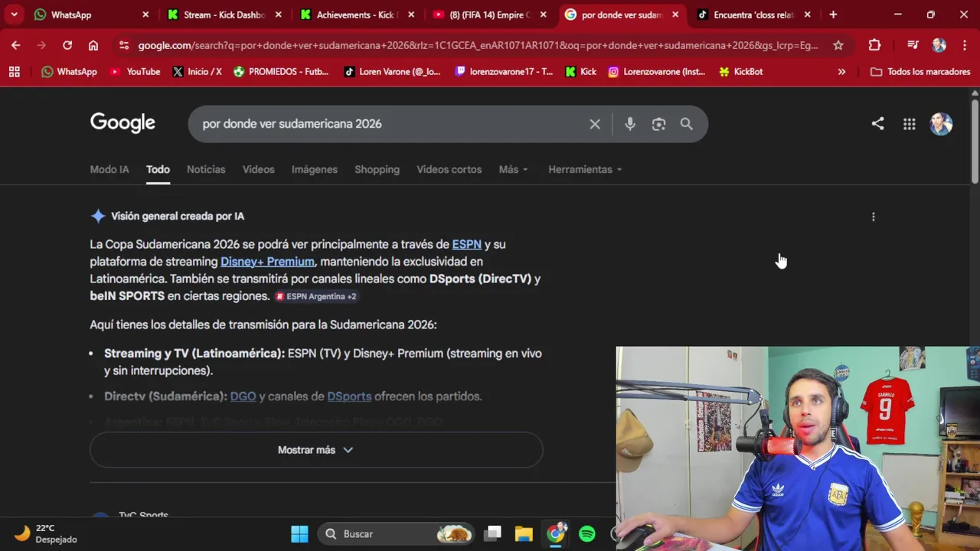The width and height of the screenshot is (980, 551).
Task: Open the ESPN Argentina +2 sources chip
Action: [316, 296]
